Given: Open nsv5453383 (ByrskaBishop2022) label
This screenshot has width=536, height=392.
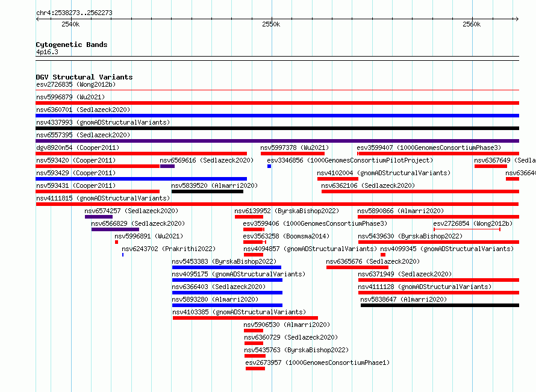Looking at the screenshot, I should click(224, 261).
